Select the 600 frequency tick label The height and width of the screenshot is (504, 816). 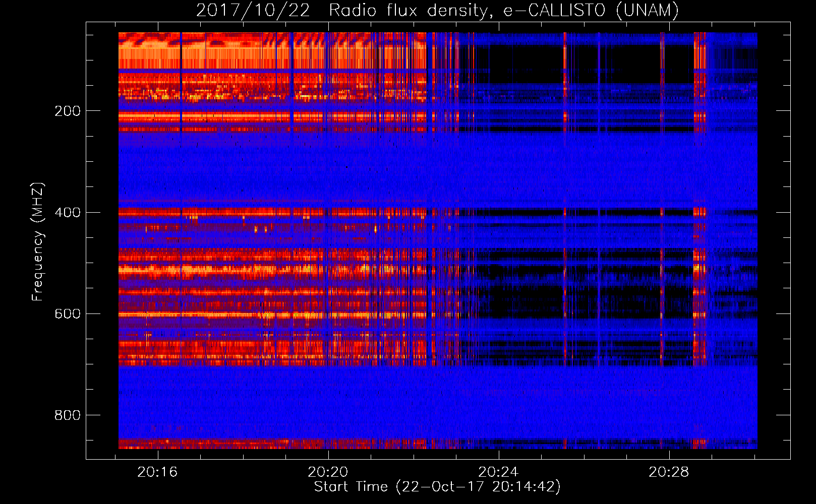[x=68, y=313]
